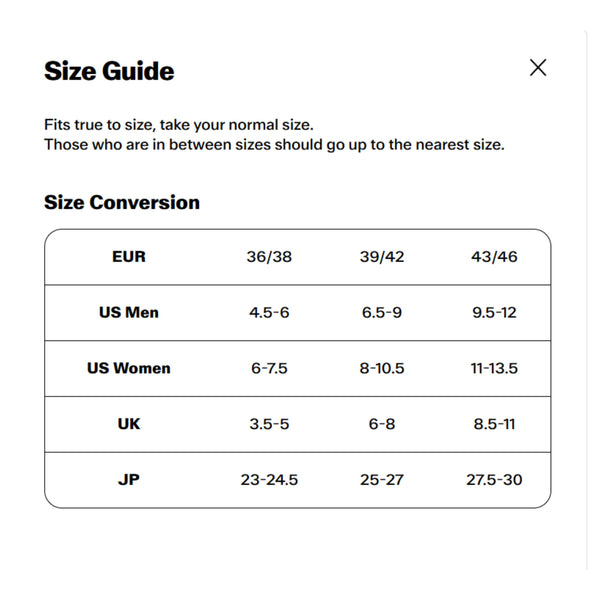Click the EUR 43/46 size cell
This screenshot has width=600, height=600.
(x=494, y=257)
